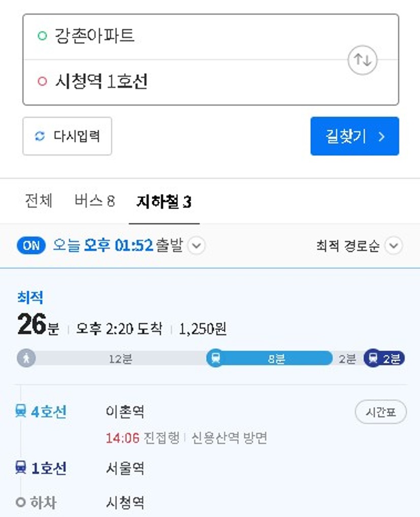420x517 pixels.
Task: Click the 다시입력 reset button
Action: pos(67,136)
